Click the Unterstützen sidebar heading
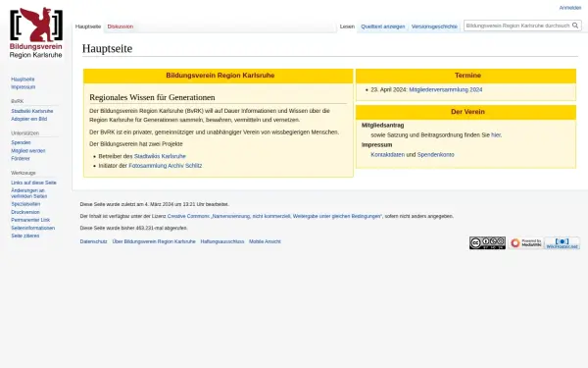The width and height of the screenshot is (588, 368). click(24, 133)
